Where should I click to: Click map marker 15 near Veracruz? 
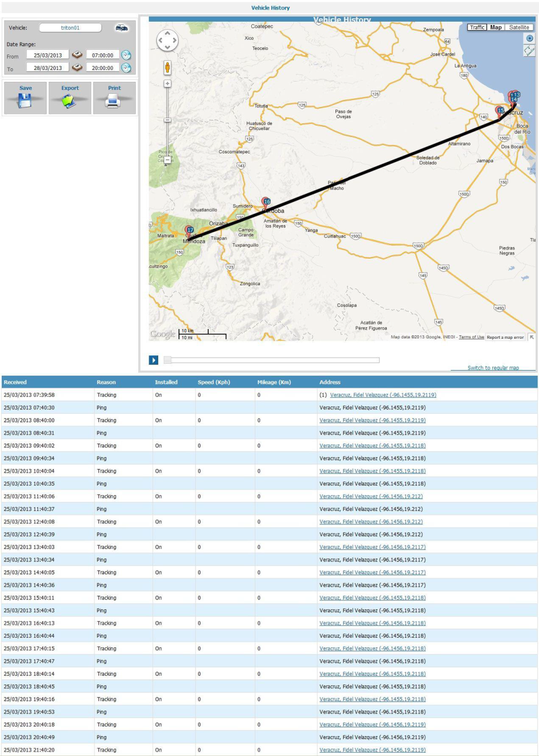pos(500,111)
